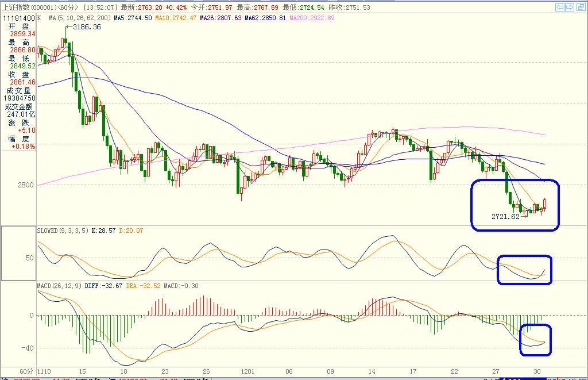The image size is (588, 380).
Task: Click the 幅度 value +0.18%
Action: tap(23, 147)
